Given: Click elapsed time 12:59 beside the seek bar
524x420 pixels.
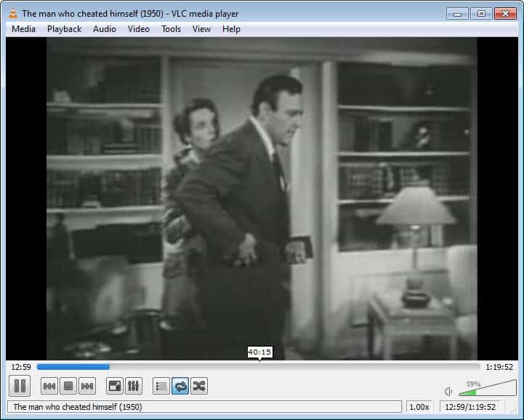Looking at the screenshot, I should pyautogui.click(x=21, y=367).
